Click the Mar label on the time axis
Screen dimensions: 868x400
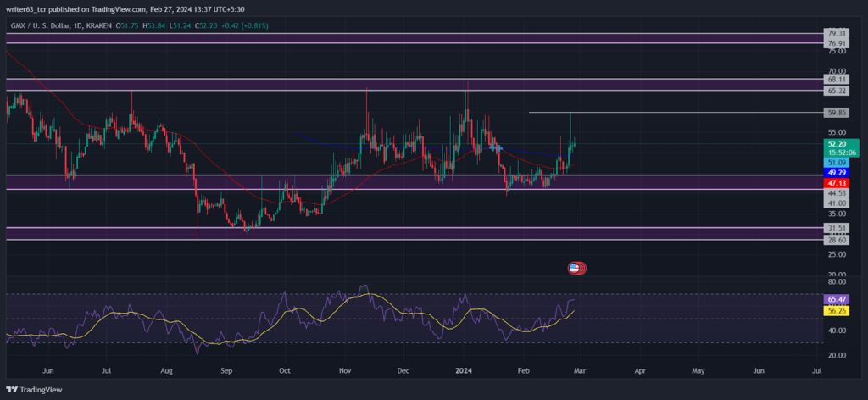580,369
